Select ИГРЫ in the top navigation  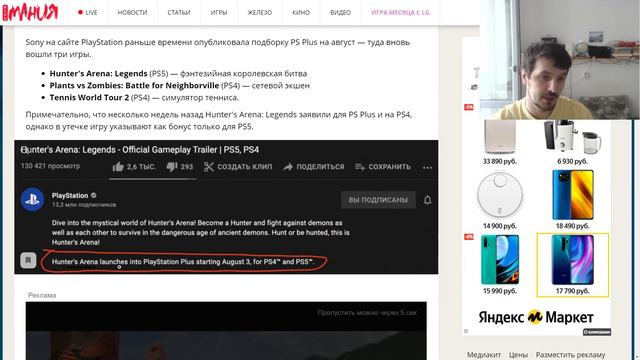click(x=219, y=13)
